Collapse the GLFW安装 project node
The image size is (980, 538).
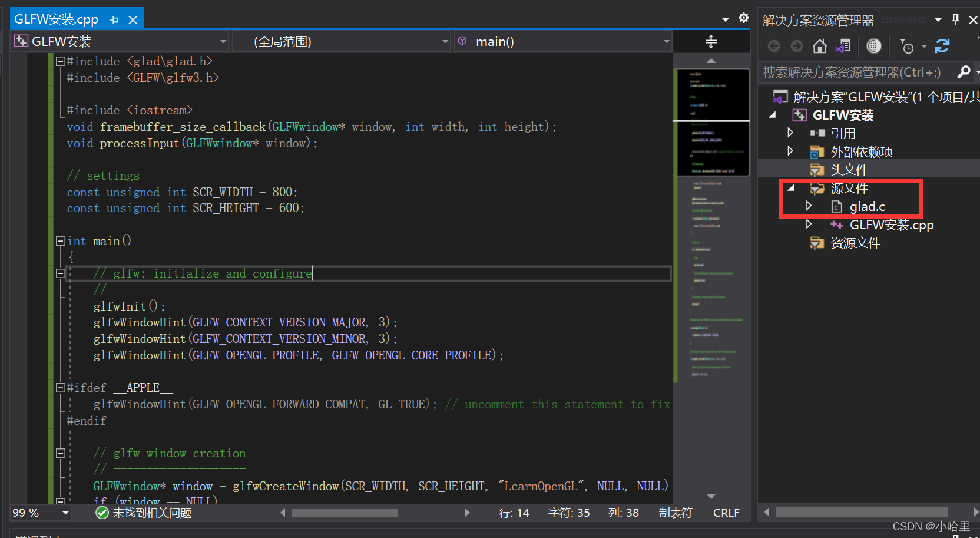(773, 115)
